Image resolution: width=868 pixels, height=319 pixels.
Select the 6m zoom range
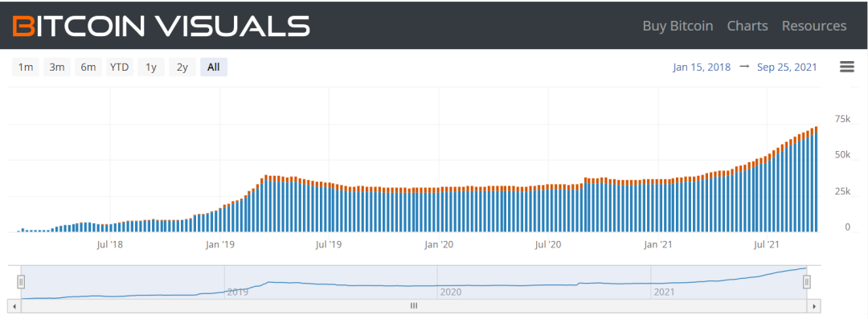click(88, 67)
